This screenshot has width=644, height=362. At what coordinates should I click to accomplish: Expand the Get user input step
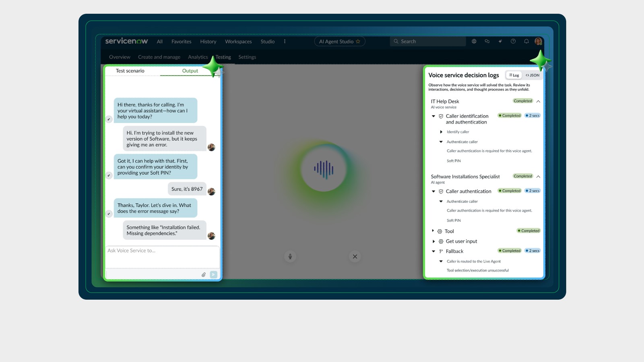pos(433,241)
